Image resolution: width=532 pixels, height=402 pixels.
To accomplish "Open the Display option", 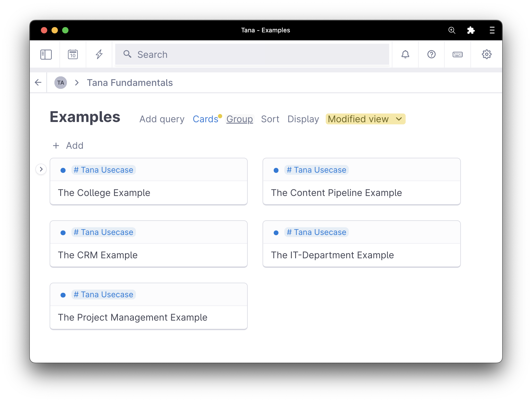I will [x=303, y=119].
